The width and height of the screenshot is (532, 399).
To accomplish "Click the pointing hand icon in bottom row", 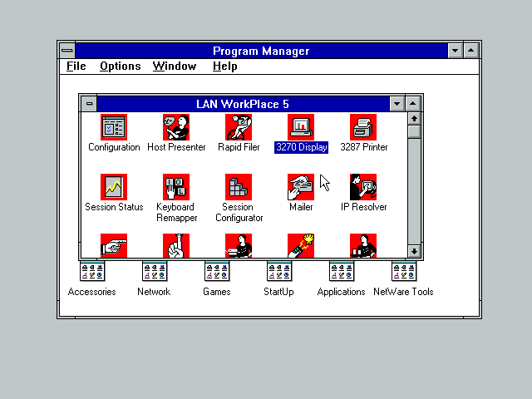I will coord(114,246).
